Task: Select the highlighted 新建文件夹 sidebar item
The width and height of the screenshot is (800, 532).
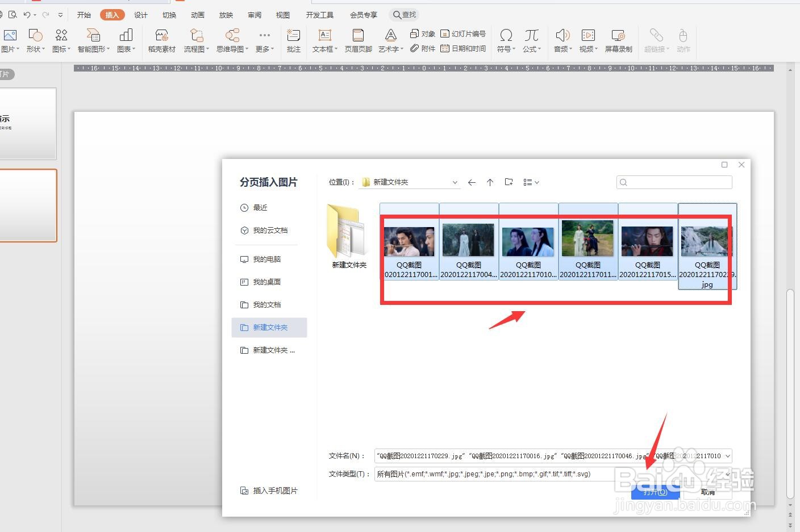Action: click(269, 328)
